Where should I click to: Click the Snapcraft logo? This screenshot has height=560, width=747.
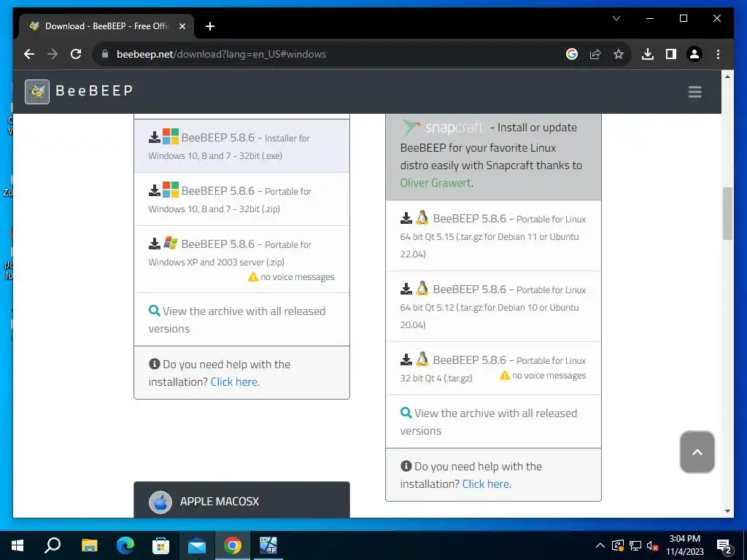(443, 127)
